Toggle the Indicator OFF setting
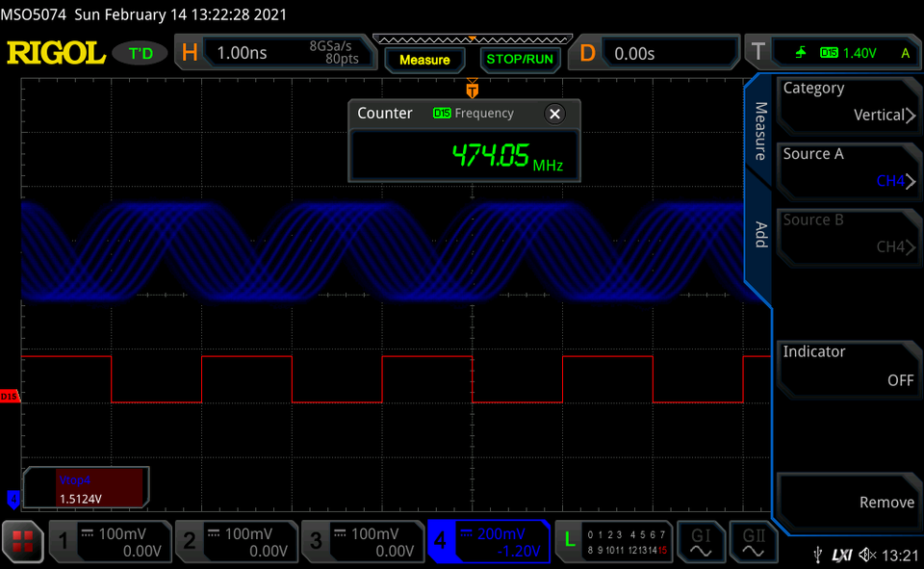The image size is (924, 569). pyautogui.click(x=847, y=366)
